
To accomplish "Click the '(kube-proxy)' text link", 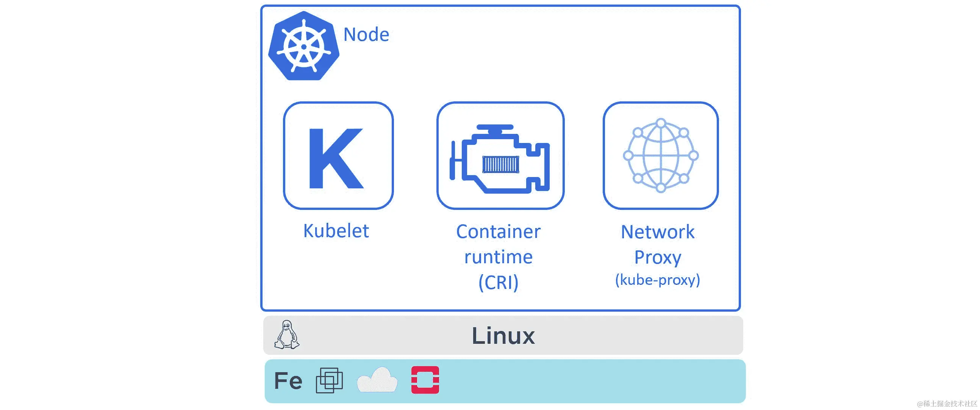I will tap(658, 281).
